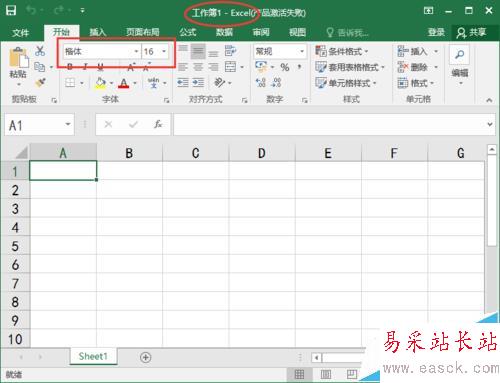Click the Borders icon
Viewport: 500px width, 383px height.
[x=70, y=82]
